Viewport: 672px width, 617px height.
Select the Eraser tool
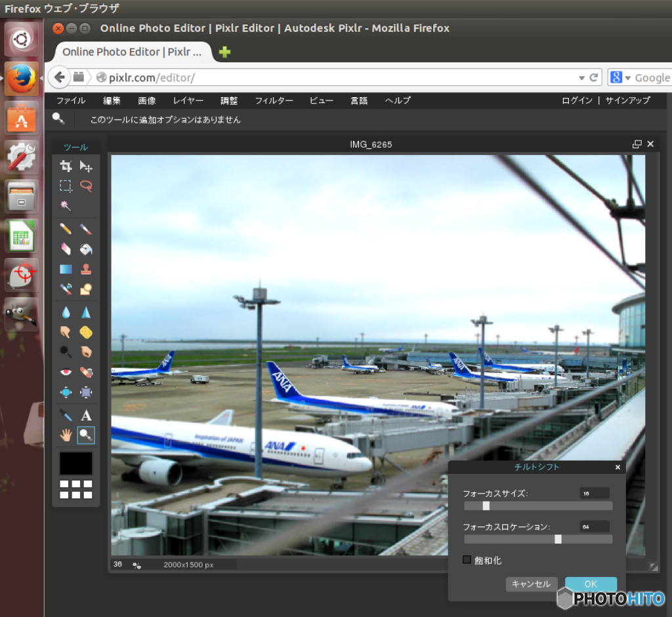pos(66,249)
